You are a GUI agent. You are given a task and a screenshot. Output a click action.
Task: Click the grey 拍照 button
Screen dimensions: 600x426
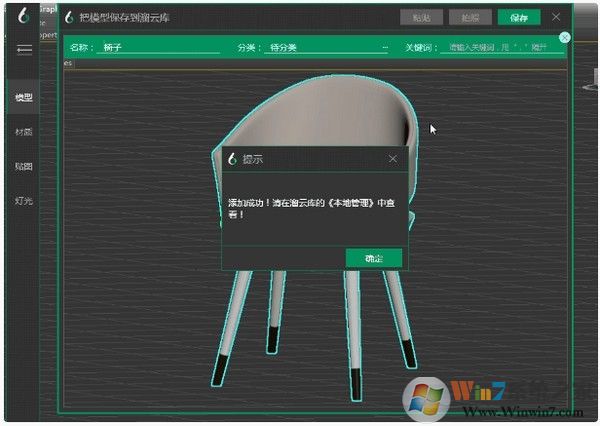tap(470, 17)
